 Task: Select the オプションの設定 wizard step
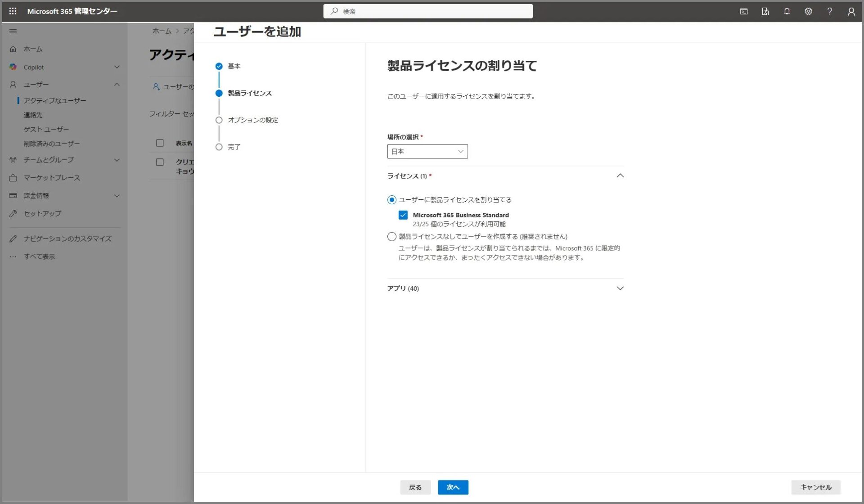[x=252, y=120]
